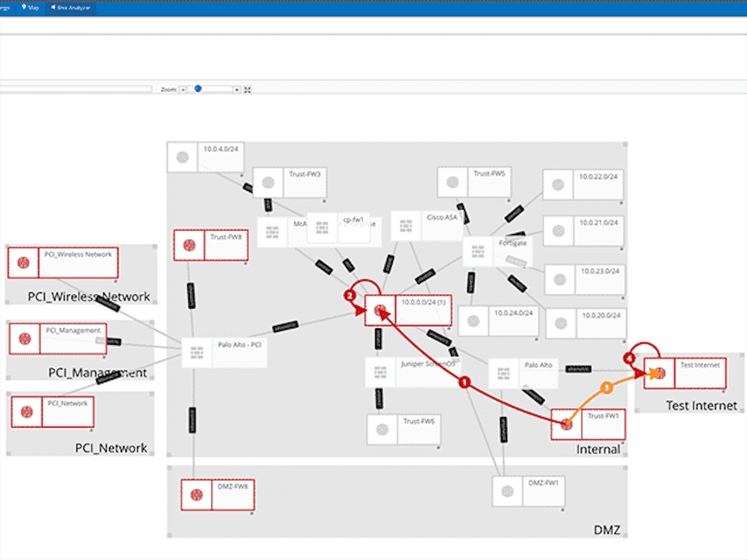Click the Juniper ScreenOS node icon
Image resolution: width=747 pixels, height=560 pixels.
click(x=381, y=371)
